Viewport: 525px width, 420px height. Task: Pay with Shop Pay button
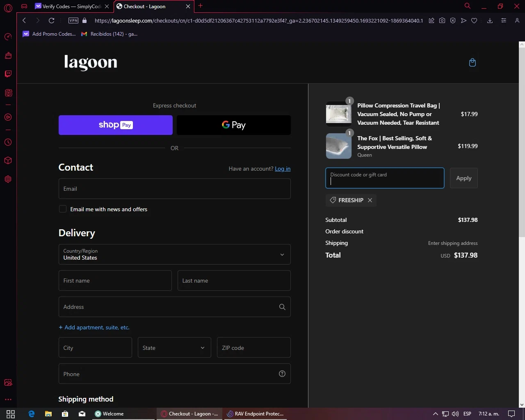[x=116, y=125]
